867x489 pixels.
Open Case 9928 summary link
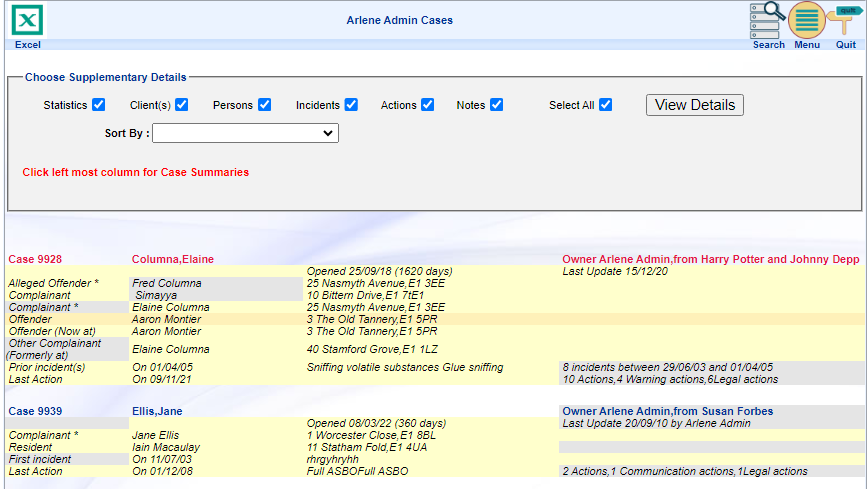click(35, 259)
